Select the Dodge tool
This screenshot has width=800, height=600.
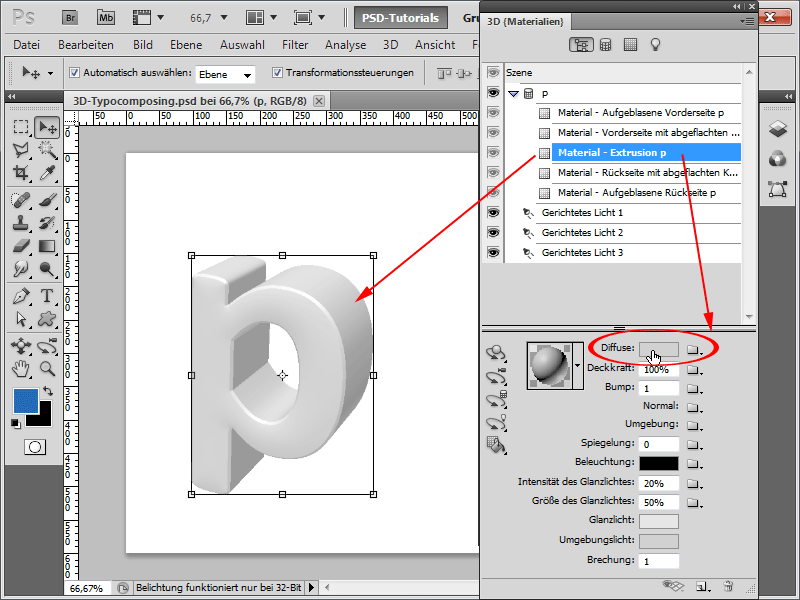point(47,268)
